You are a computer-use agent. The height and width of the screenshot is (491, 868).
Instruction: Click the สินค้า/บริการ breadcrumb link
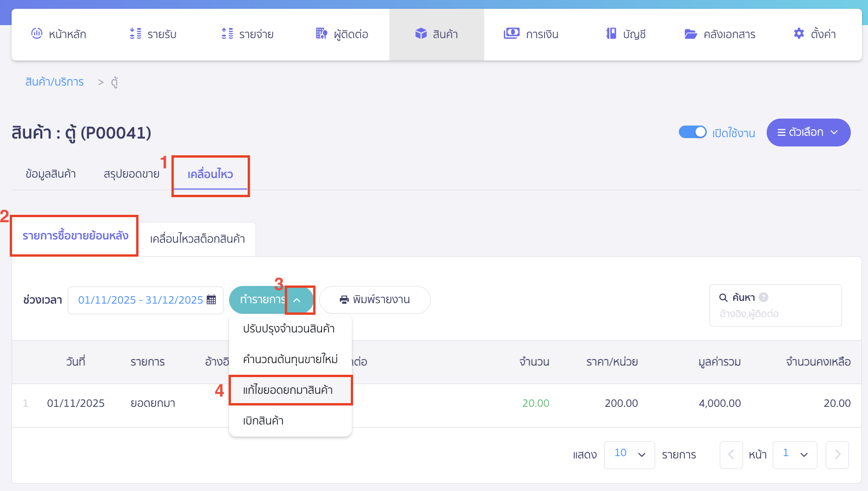pyautogui.click(x=54, y=82)
